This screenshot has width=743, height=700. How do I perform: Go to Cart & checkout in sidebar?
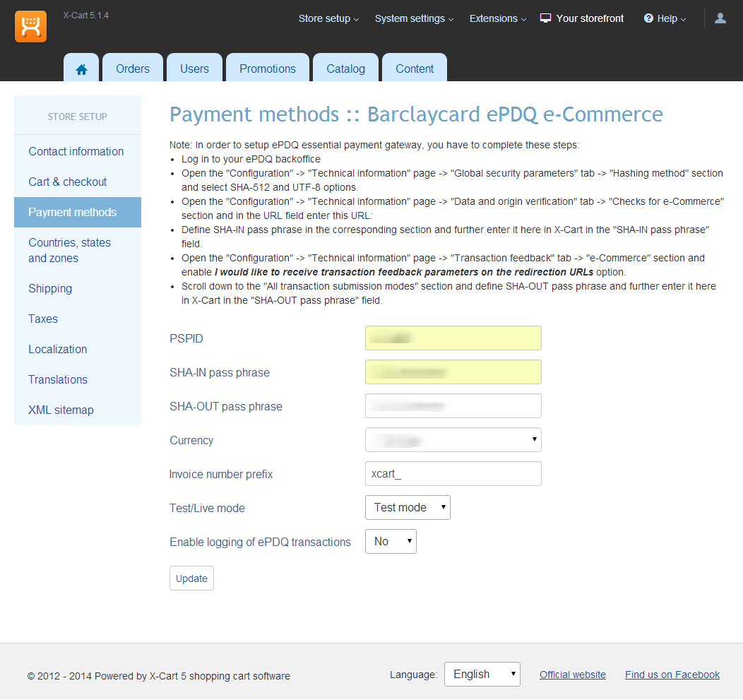click(68, 182)
